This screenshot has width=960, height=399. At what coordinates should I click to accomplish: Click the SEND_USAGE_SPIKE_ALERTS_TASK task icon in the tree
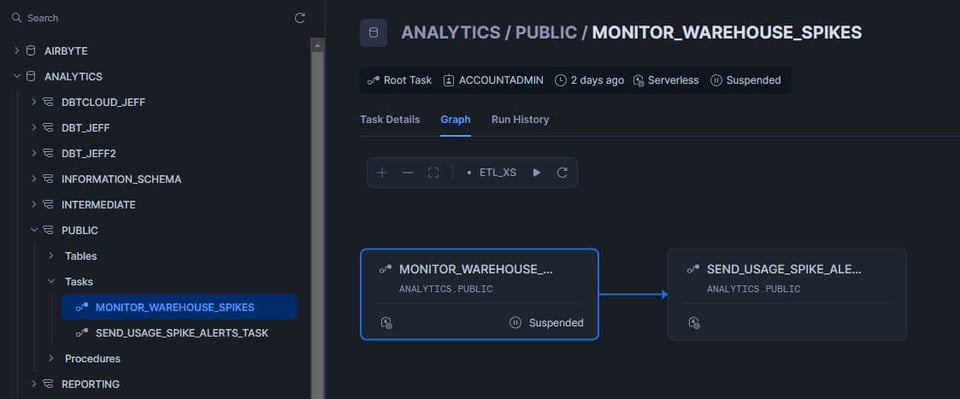[x=82, y=333]
